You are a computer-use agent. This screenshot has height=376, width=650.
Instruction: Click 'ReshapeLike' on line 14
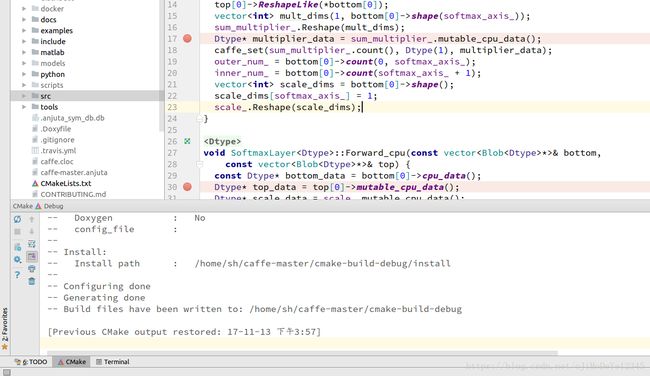(x=287, y=5)
